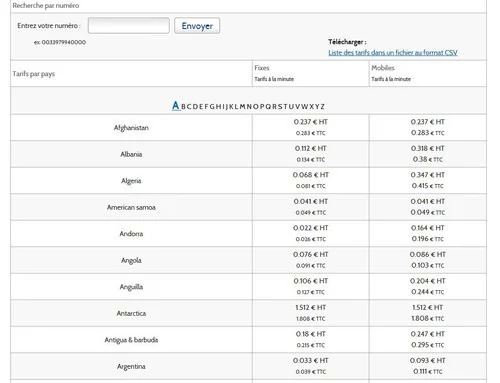Click the Algeria country name

[x=131, y=181]
